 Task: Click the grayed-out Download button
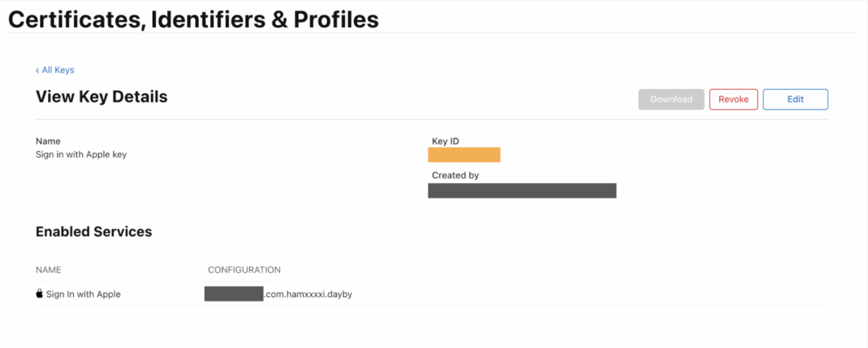pyautogui.click(x=671, y=100)
